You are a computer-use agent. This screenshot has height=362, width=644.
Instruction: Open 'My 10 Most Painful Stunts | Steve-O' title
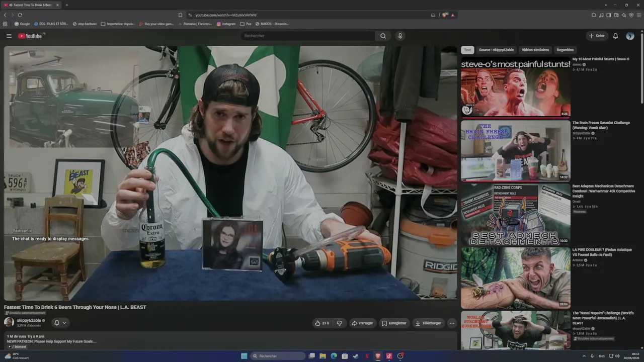pyautogui.click(x=601, y=59)
